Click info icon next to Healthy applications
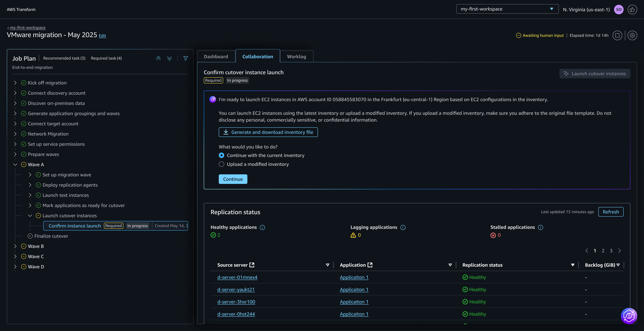 tap(262, 227)
